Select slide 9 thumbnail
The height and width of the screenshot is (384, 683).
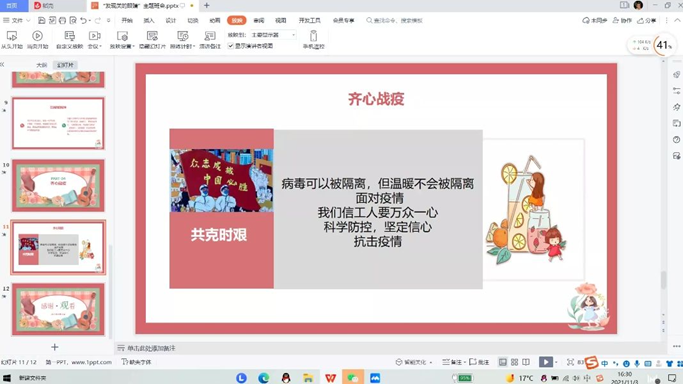click(x=58, y=124)
